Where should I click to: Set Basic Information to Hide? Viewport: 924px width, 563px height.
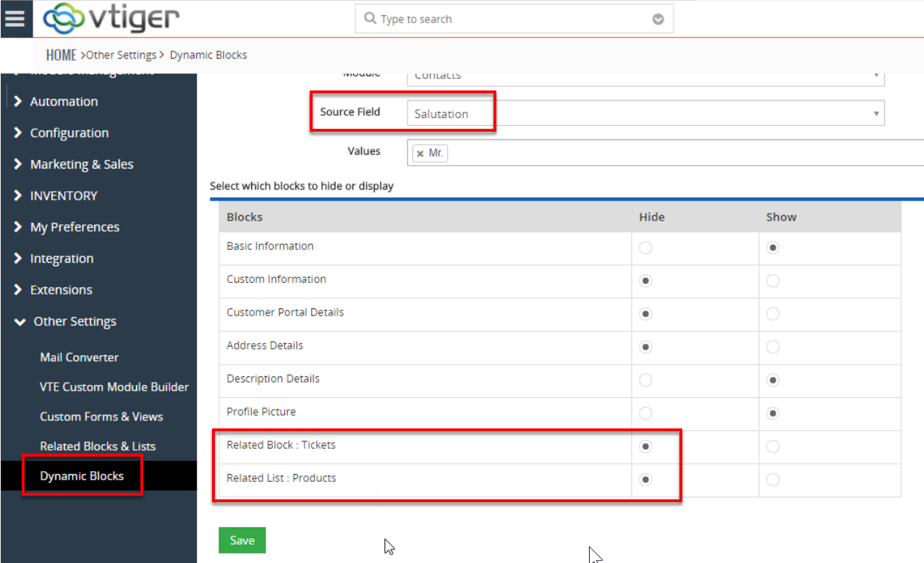coord(645,247)
